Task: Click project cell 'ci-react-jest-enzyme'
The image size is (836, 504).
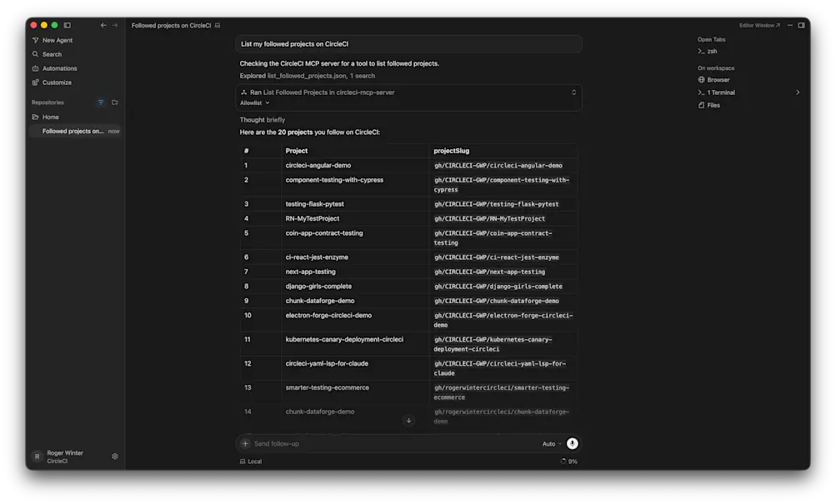Action: click(317, 257)
